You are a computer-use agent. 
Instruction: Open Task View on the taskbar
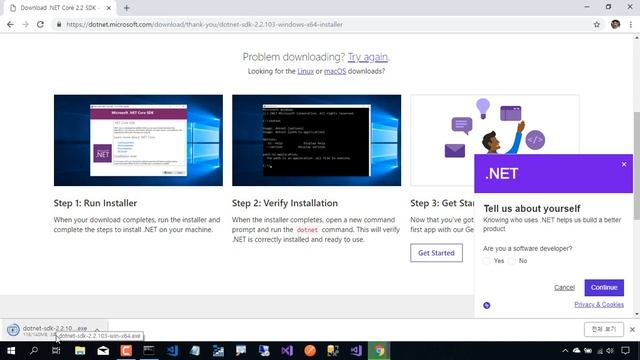coord(56,351)
